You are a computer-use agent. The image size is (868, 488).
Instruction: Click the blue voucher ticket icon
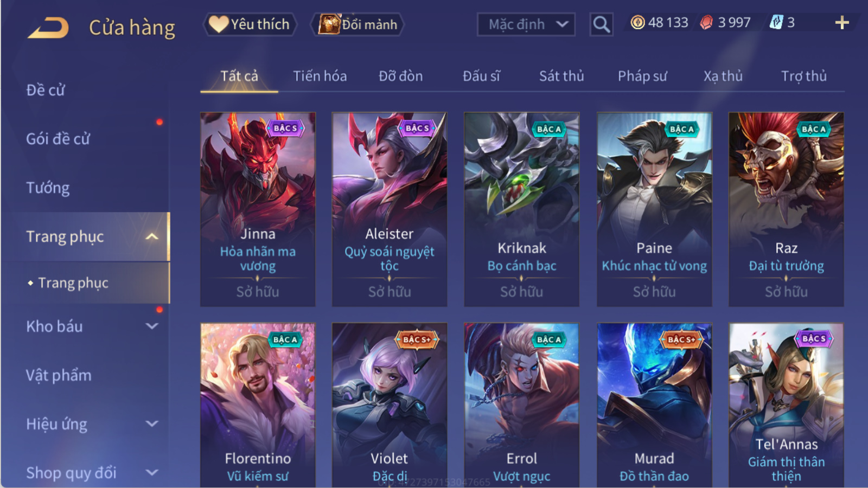776,22
